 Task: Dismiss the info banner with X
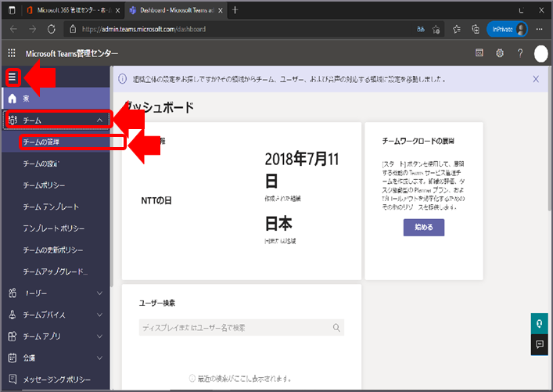[x=536, y=79]
